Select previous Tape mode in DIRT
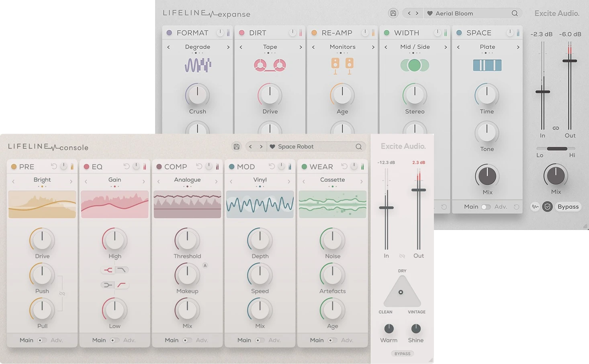Viewport: 589px width, 364px height. [x=241, y=47]
